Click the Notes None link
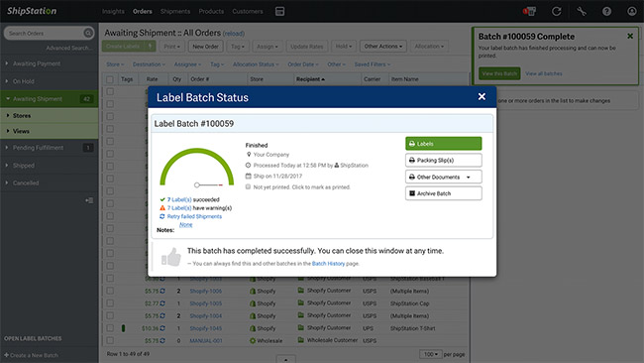Viewport: 644px width, 363px height. click(185, 225)
